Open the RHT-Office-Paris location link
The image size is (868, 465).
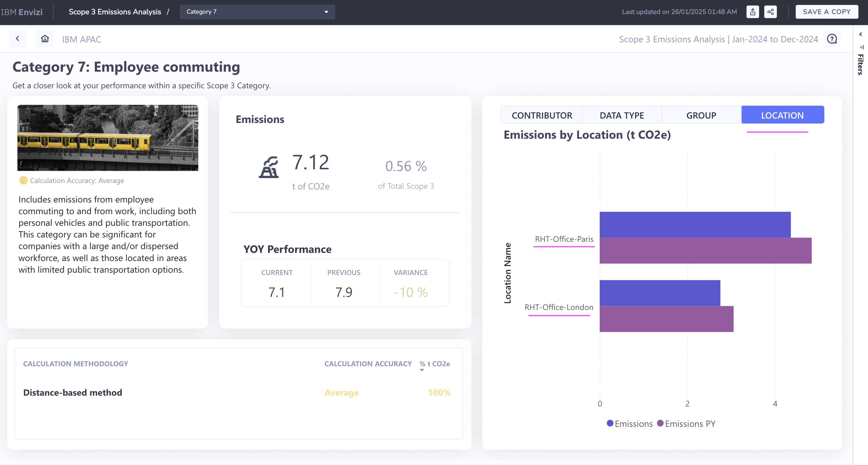[x=564, y=239]
